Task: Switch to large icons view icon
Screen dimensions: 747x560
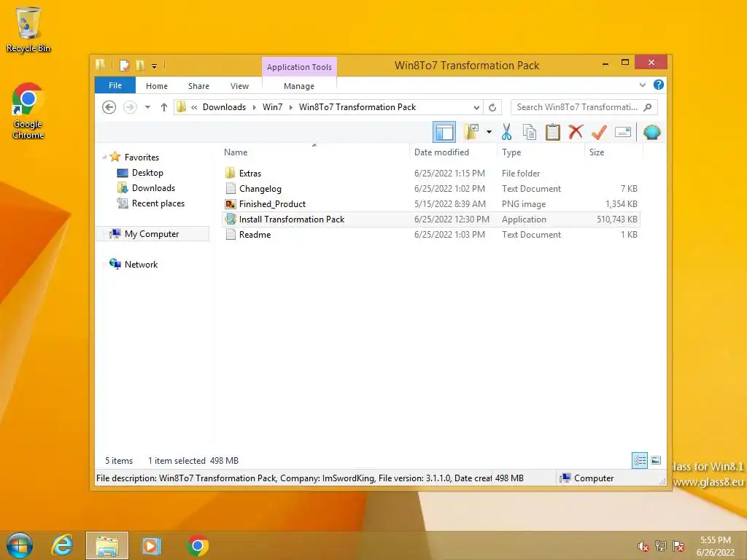Action: [x=656, y=461]
